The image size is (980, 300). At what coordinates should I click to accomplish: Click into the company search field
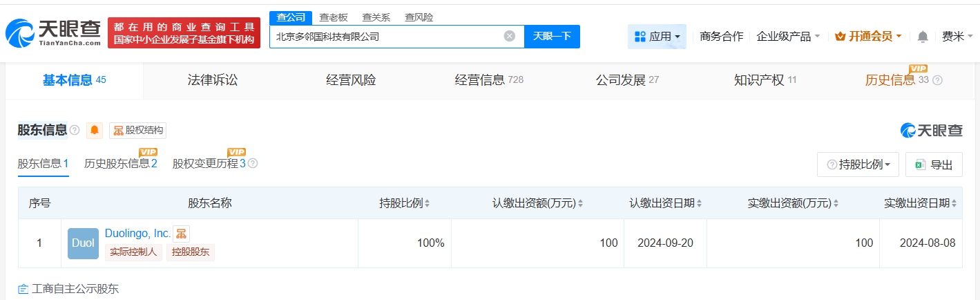pos(387,37)
